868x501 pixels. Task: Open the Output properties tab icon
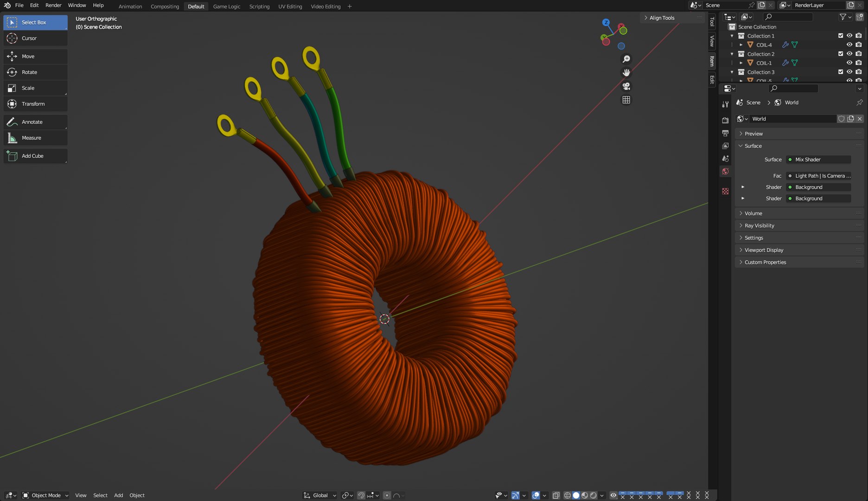[725, 133]
